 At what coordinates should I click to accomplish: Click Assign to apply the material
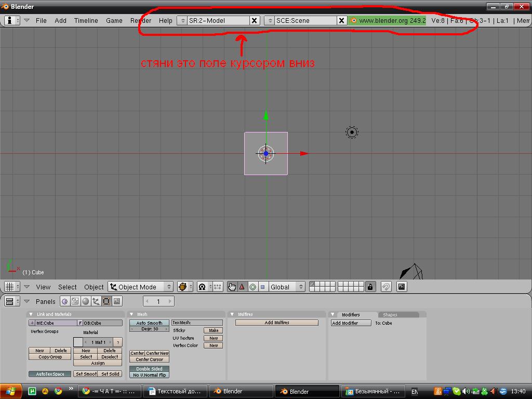[x=97, y=364]
